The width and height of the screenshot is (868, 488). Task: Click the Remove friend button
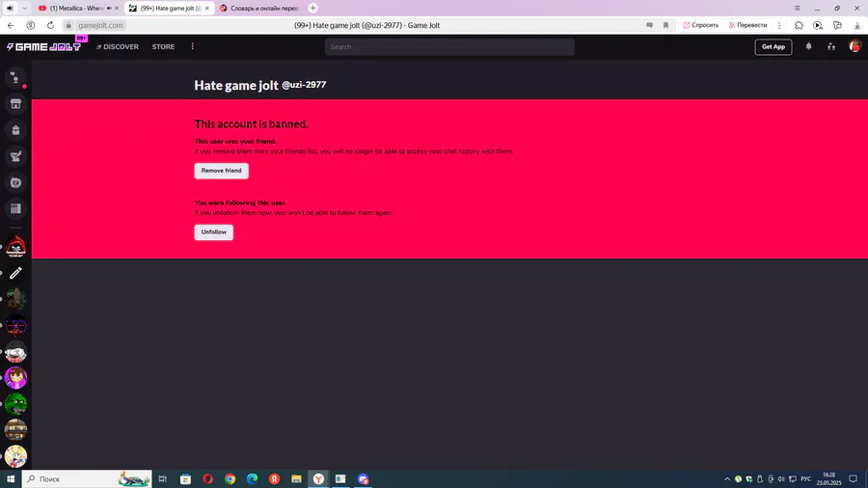[222, 171]
